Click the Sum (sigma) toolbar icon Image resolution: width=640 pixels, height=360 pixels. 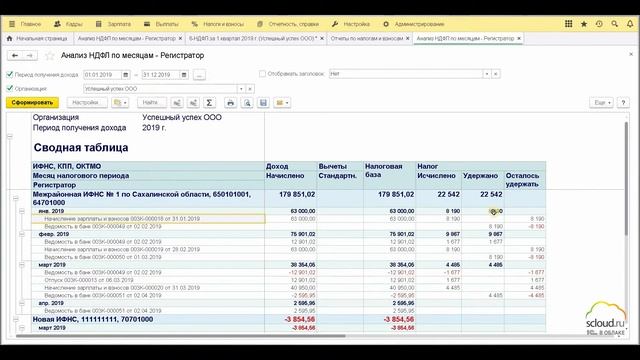pos(209,103)
